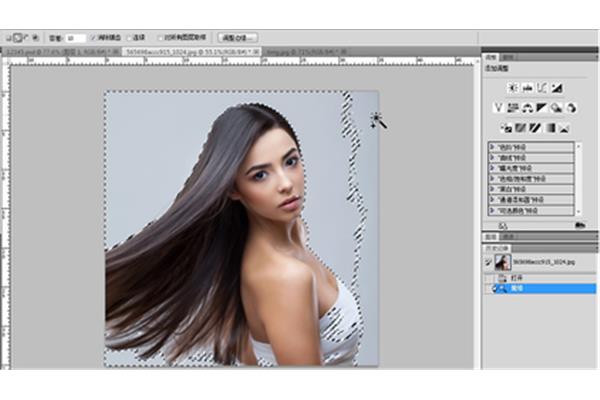This screenshot has height=400, width=600.
Task: Toggle the 对所有图层取样 checkbox
Action: tap(160, 38)
